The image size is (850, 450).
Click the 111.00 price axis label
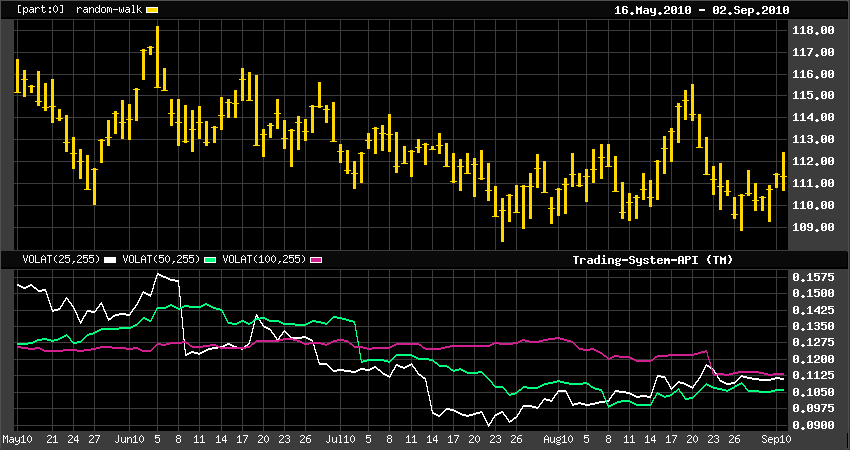pos(813,183)
